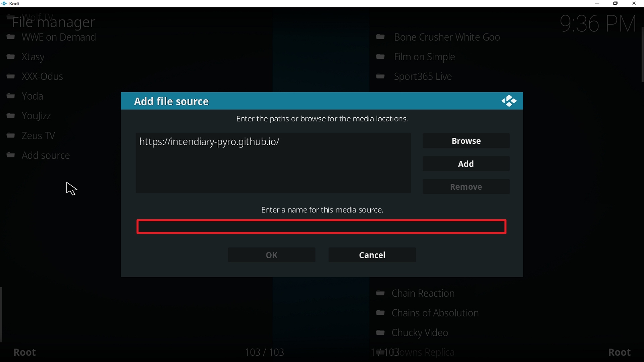Viewport: 644px width, 362px height.
Task: Open the Yoda source
Action: coord(33,97)
